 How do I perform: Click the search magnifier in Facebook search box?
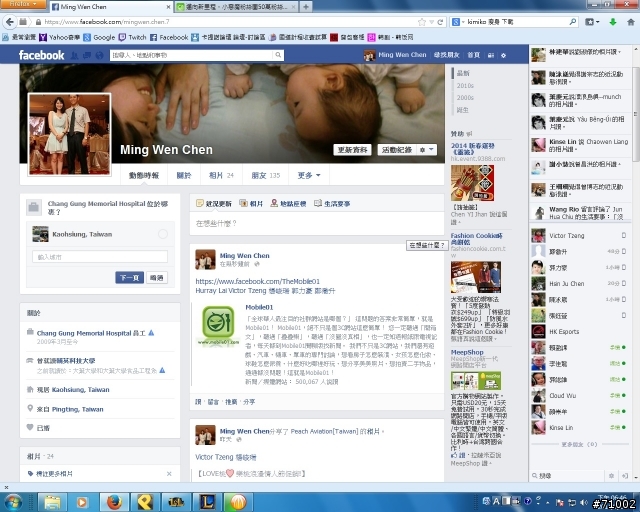click(x=278, y=55)
